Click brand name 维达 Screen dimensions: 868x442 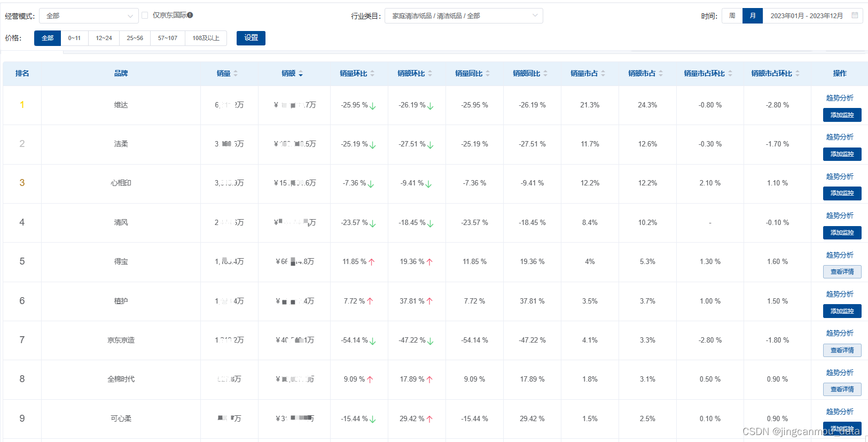click(121, 105)
